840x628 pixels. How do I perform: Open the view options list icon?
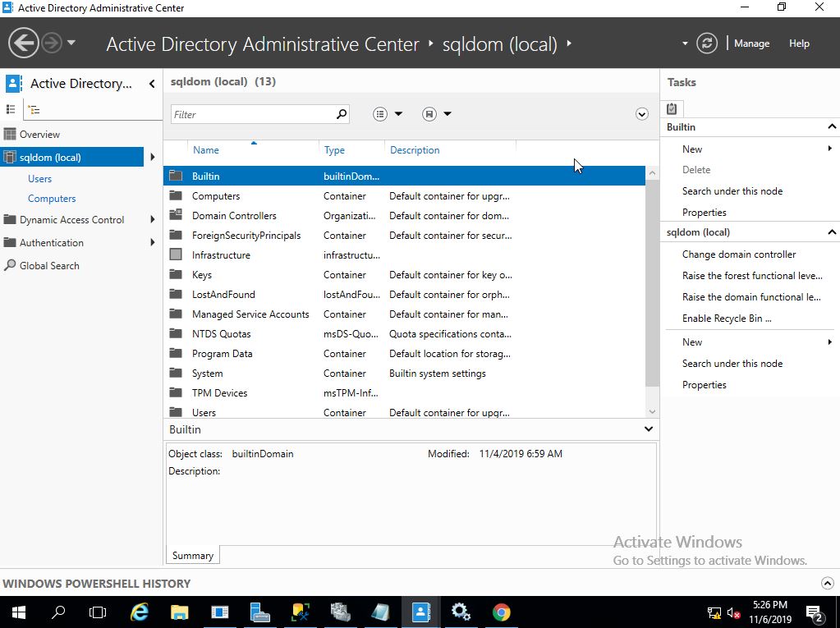(380, 114)
